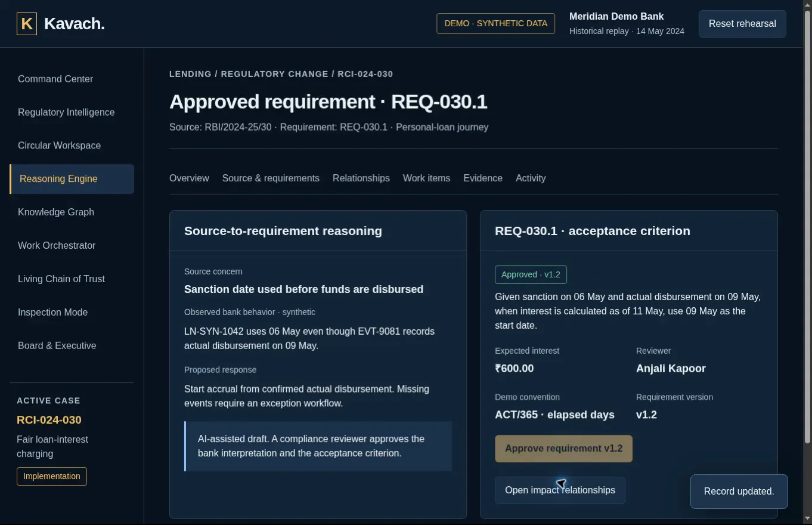Click the Kavach K logo icon
Screen dimensions: 812x525
(27, 24)
